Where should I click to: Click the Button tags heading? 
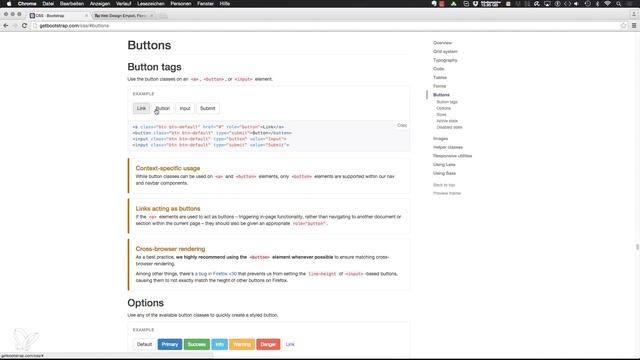[154, 67]
